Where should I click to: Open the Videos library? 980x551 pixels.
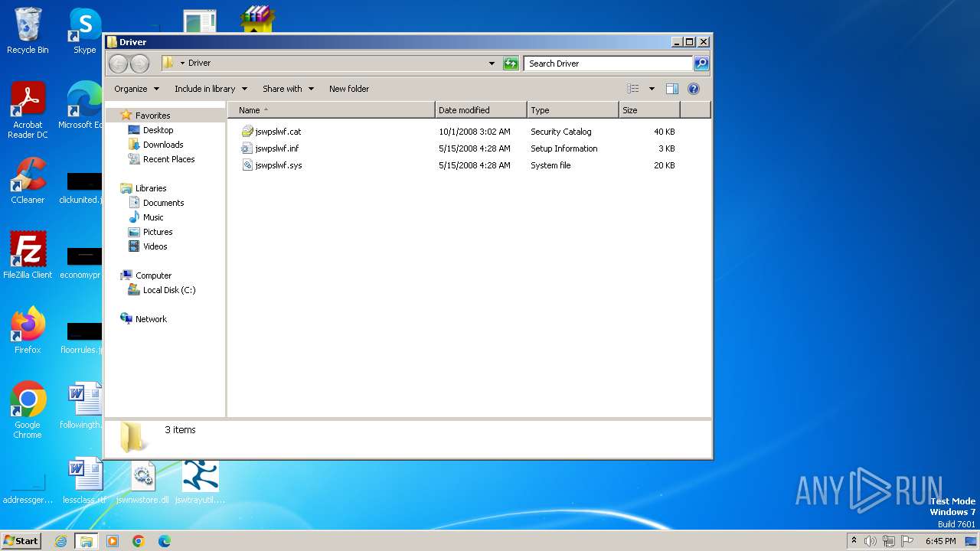pyautogui.click(x=155, y=246)
